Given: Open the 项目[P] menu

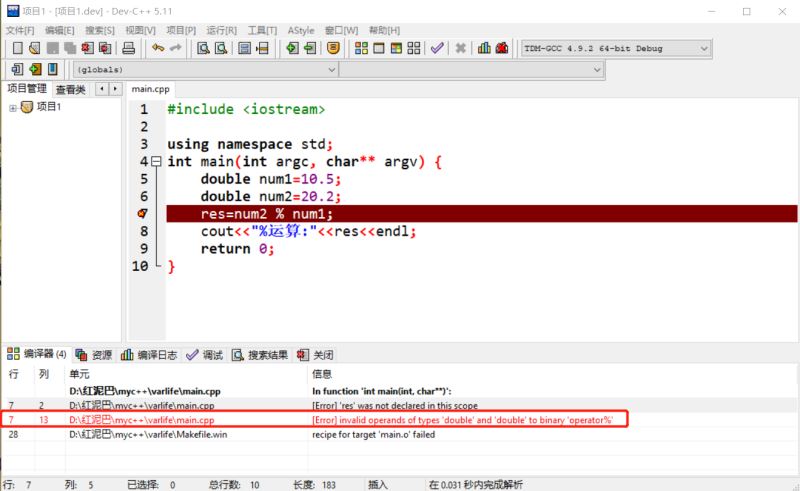Looking at the screenshot, I should pos(181,31).
